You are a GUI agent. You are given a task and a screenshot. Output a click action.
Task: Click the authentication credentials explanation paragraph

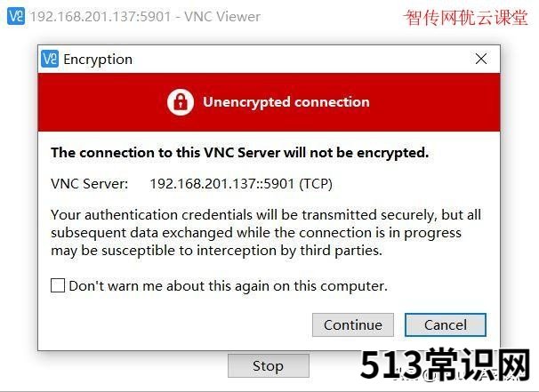pos(266,233)
